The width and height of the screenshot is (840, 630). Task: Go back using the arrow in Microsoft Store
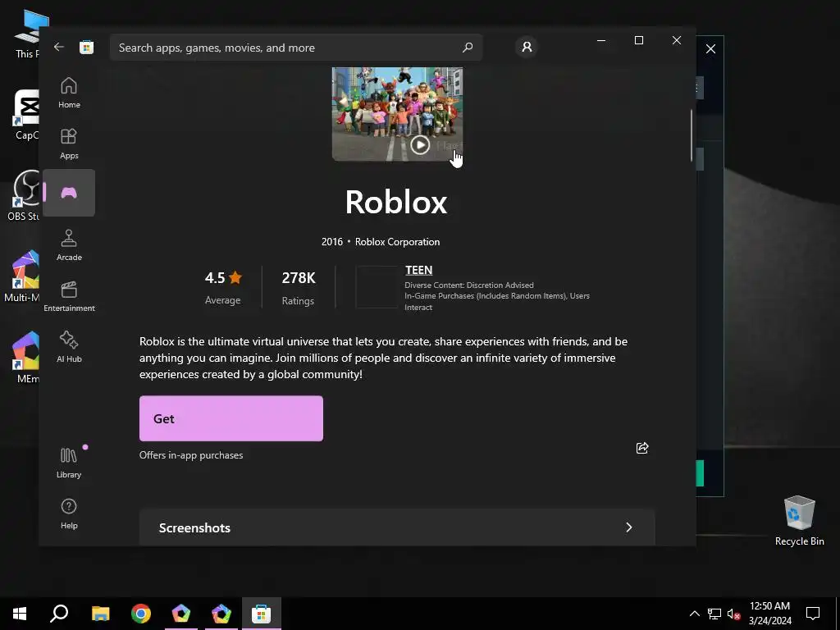pyautogui.click(x=59, y=47)
